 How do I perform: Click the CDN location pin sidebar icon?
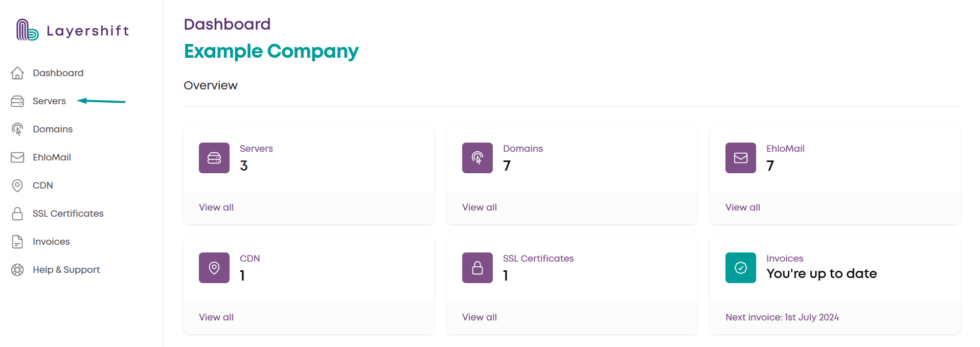point(17,186)
